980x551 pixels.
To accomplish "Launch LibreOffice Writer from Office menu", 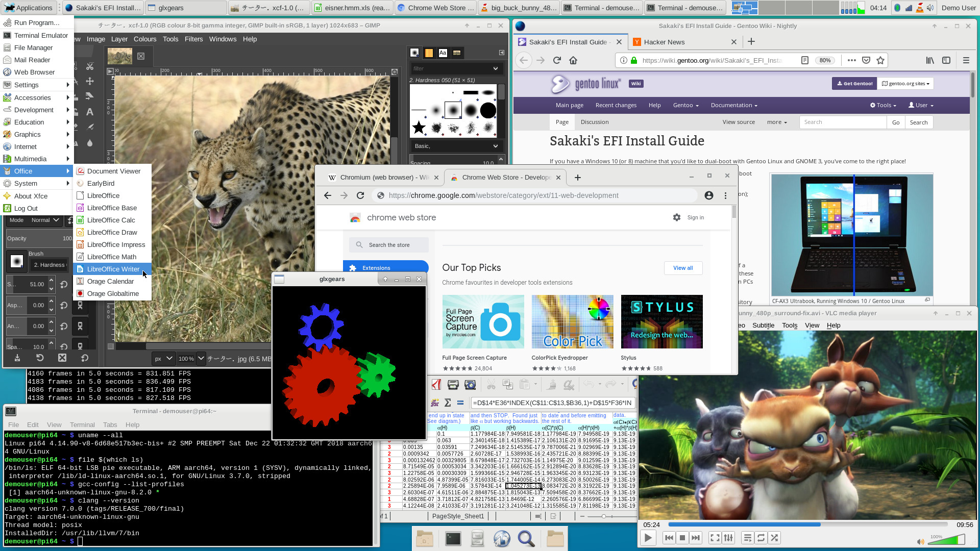I will pos(113,269).
